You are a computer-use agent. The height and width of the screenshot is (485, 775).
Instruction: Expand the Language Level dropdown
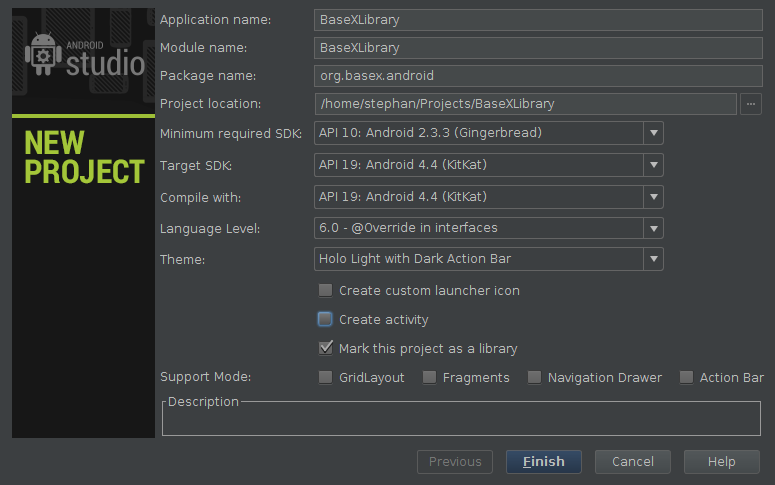[653, 228]
